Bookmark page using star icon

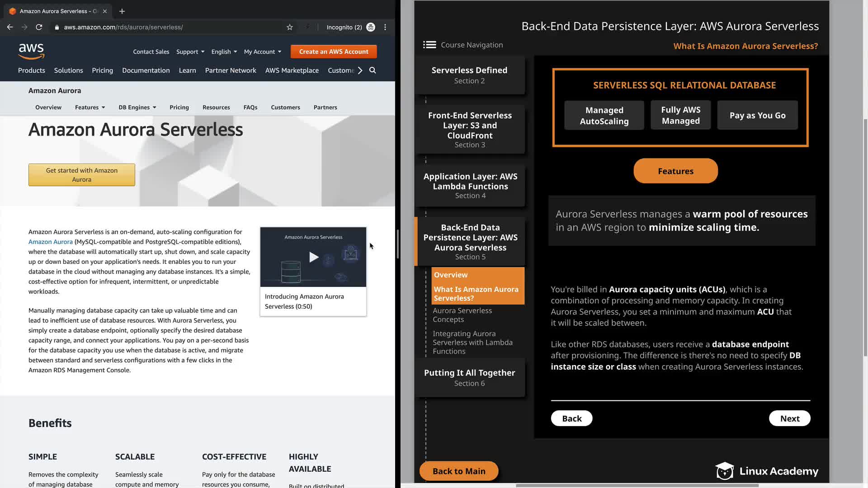point(290,27)
